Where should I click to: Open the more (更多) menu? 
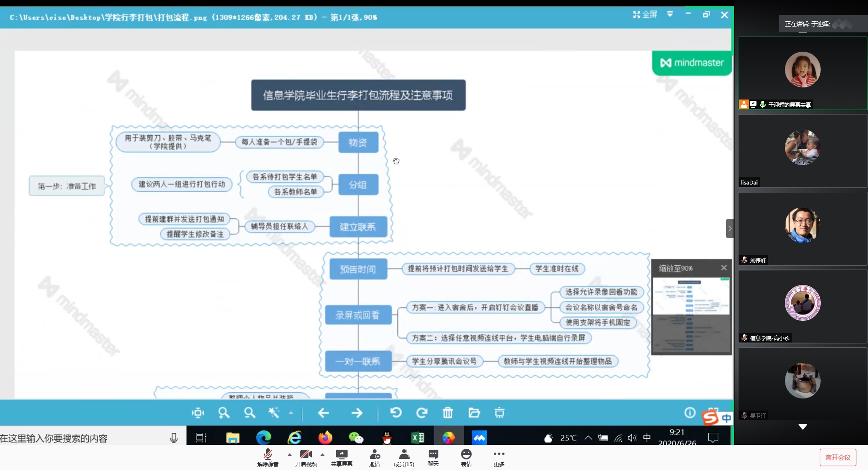click(x=499, y=457)
